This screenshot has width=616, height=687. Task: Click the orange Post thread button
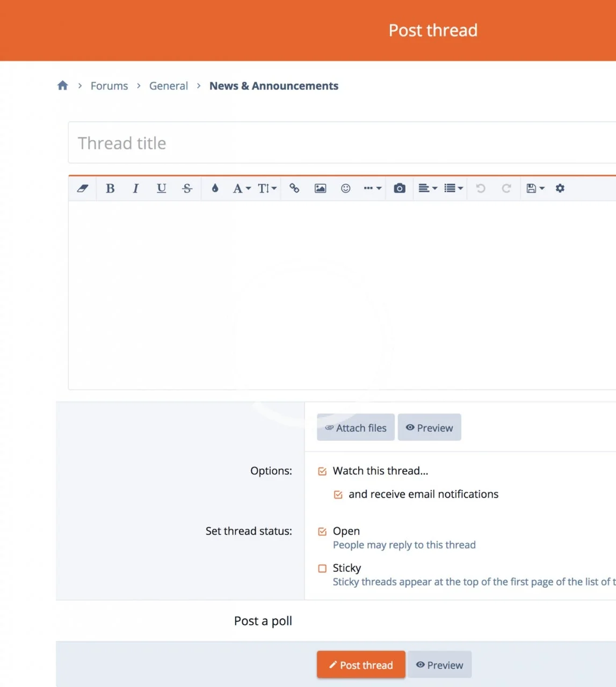click(361, 665)
